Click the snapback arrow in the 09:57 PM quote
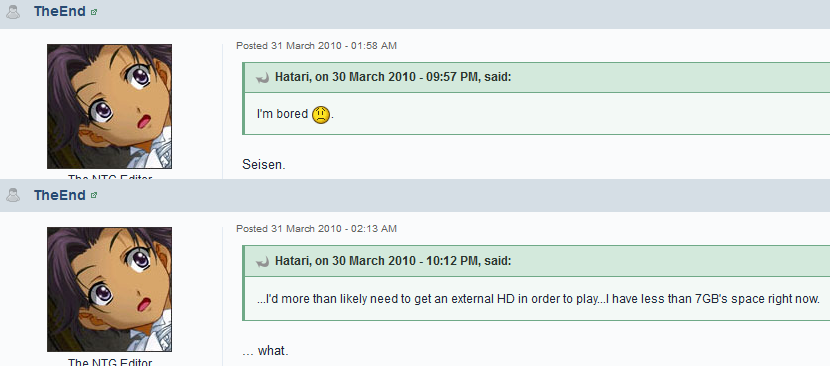This screenshot has height=366, width=830. (262, 78)
